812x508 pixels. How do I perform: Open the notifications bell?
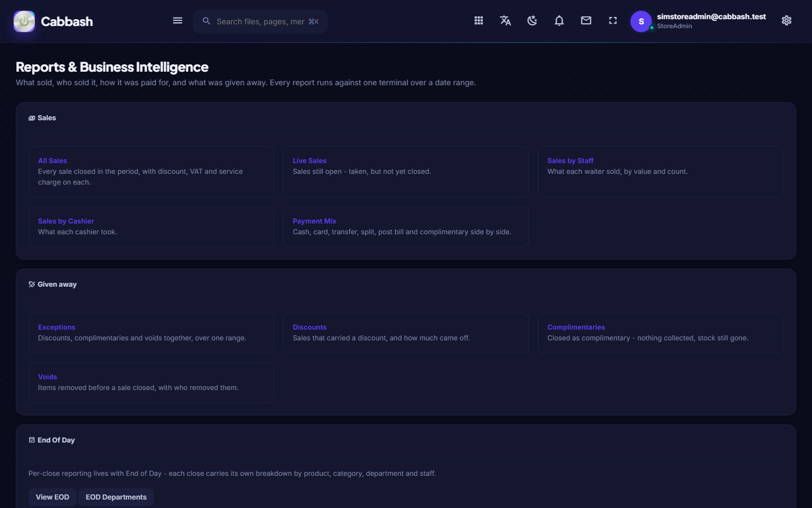tap(559, 21)
